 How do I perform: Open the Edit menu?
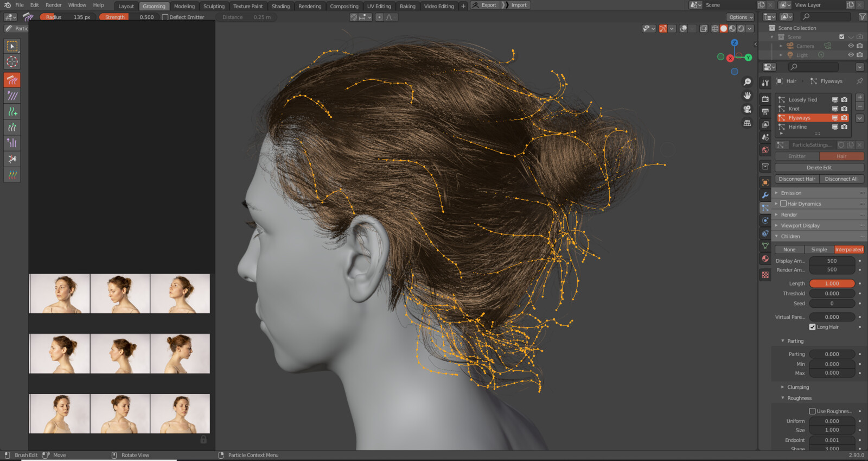[x=35, y=5]
